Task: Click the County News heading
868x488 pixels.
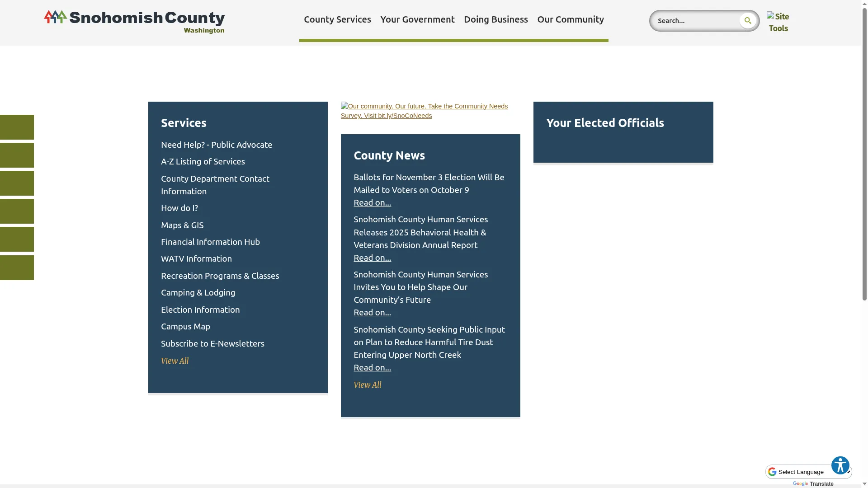Action: [x=389, y=155]
